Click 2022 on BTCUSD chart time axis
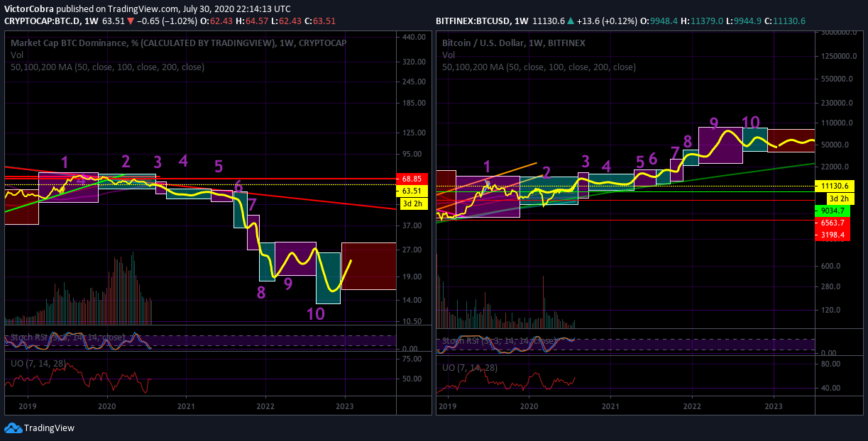This screenshot has height=441, width=868. (x=692, y=406)
